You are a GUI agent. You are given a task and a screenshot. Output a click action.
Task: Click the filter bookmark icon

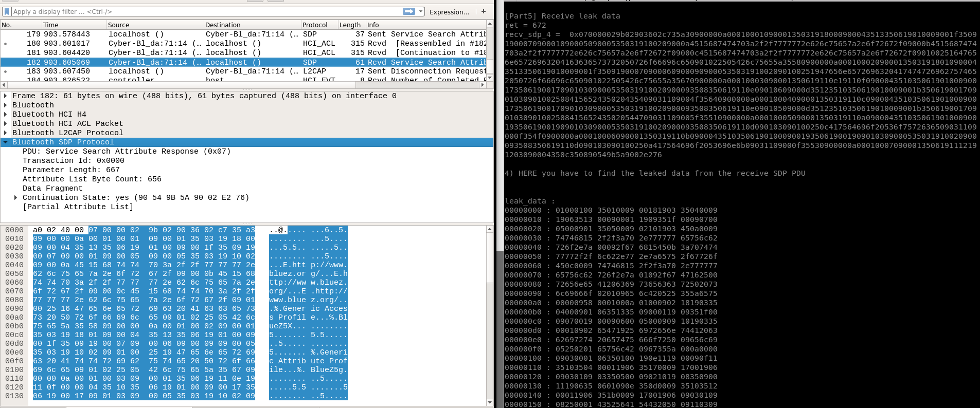tap(7, 11)
